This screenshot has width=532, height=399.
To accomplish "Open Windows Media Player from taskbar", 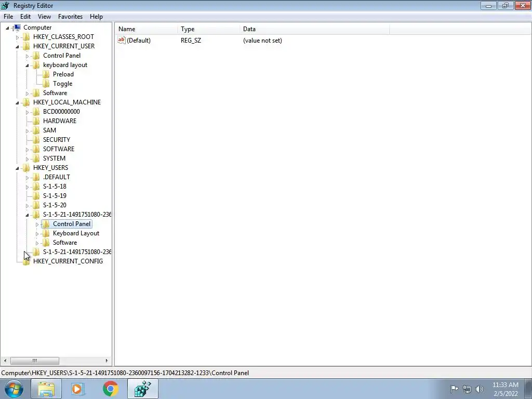I will click(x=78, y=389).
